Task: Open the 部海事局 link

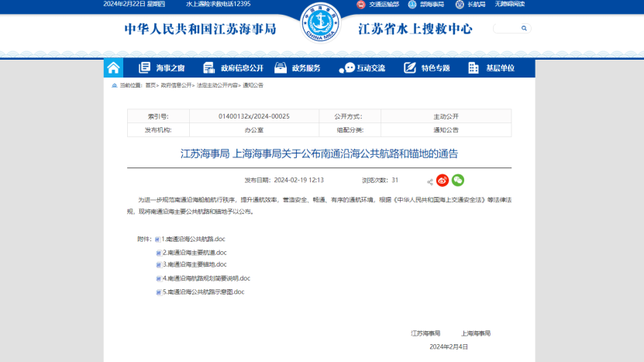Action: 432,4
